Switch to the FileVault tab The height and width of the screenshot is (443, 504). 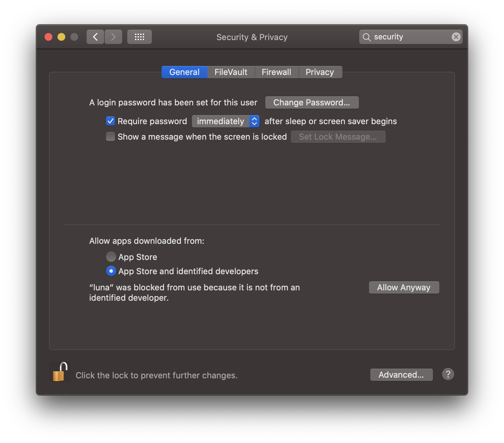tap(231, 72)
